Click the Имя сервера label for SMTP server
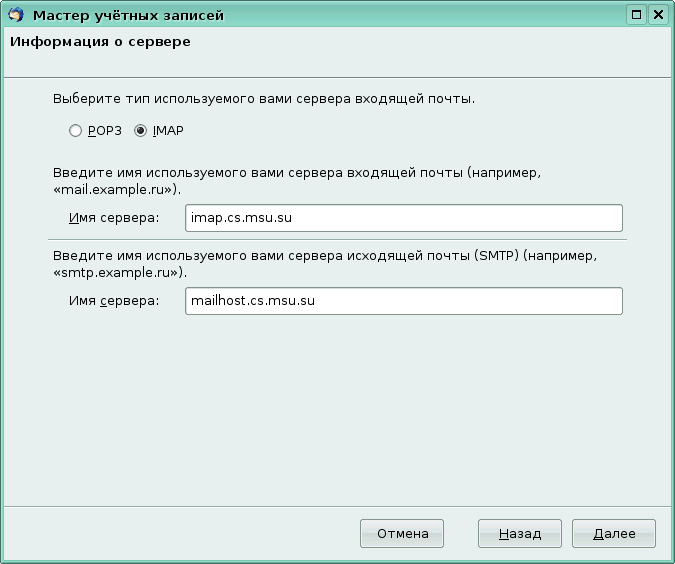 [x=114, y=301]
